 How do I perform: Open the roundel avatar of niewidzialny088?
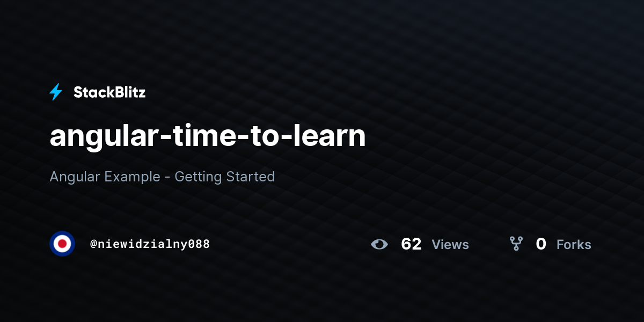[x=62, y=244]
